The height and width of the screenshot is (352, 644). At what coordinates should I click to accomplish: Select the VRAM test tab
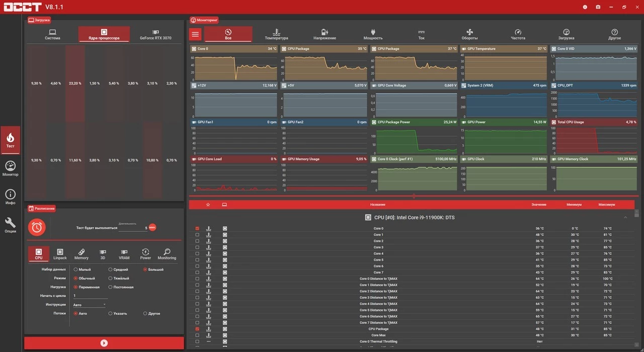(124, 254)
